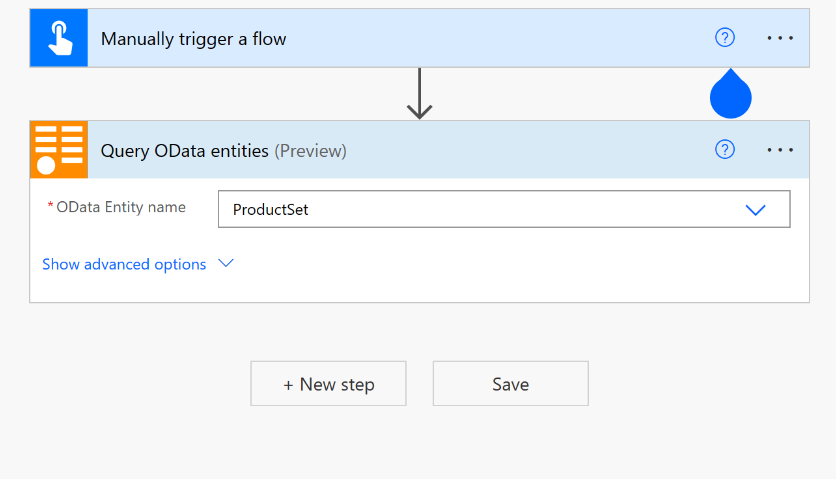Image resolution: width=836 pixels, height=479 pixels.
Task: Click the arrow connector between the steps
Action: pyautogui.click(x=420, y=94)
